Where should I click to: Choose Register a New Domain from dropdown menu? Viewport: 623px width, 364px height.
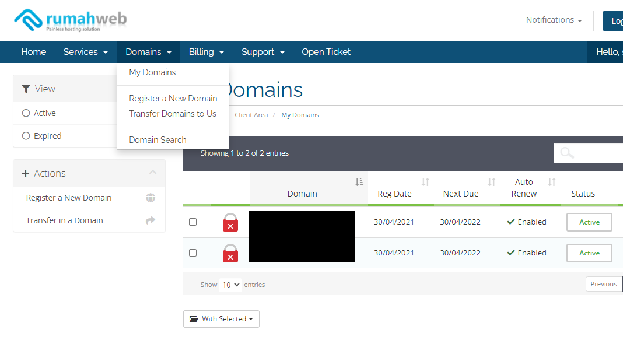(173, 99)
